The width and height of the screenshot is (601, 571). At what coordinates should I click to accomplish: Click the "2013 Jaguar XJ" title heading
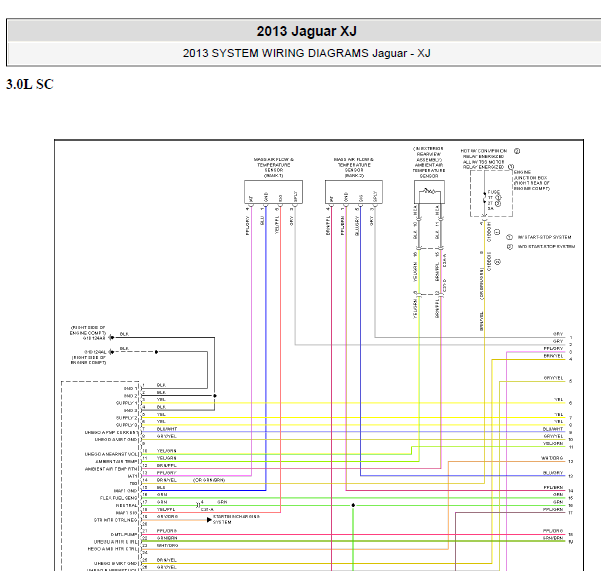pos(306,31)
